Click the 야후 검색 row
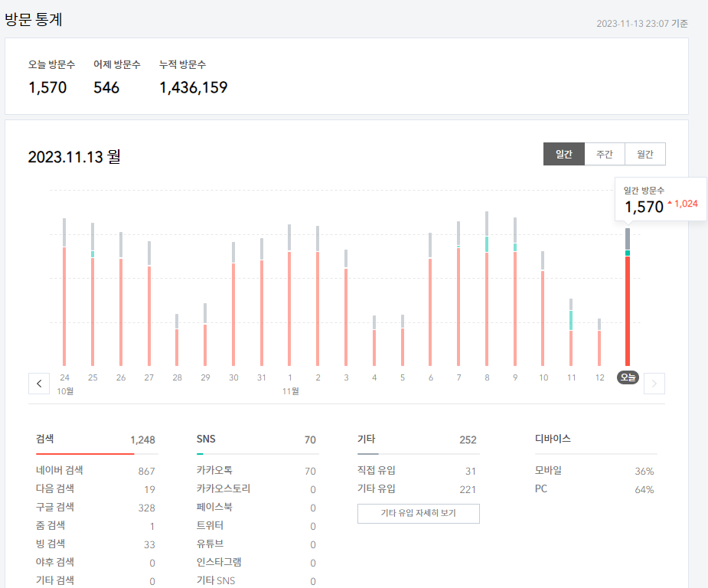 [x=96, y=563]
